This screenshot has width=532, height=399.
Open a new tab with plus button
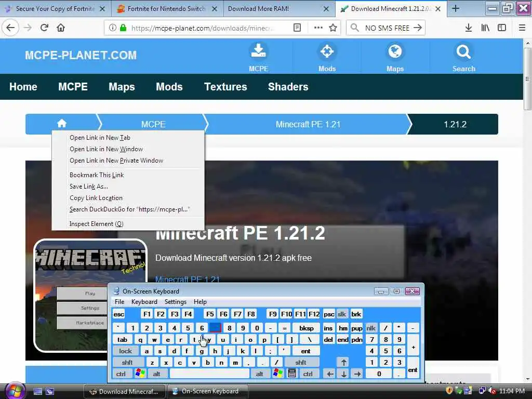[456, 8]
